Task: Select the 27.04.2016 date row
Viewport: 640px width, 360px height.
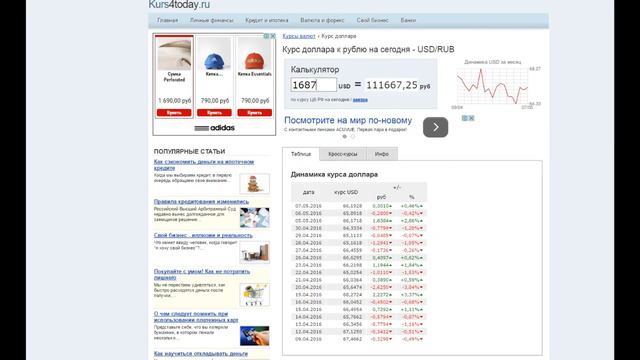Action: [x=359, y=250]
